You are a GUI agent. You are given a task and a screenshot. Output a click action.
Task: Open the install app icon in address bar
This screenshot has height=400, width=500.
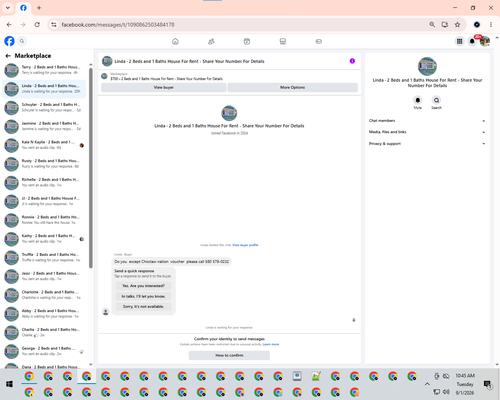(x=445, y=25)
